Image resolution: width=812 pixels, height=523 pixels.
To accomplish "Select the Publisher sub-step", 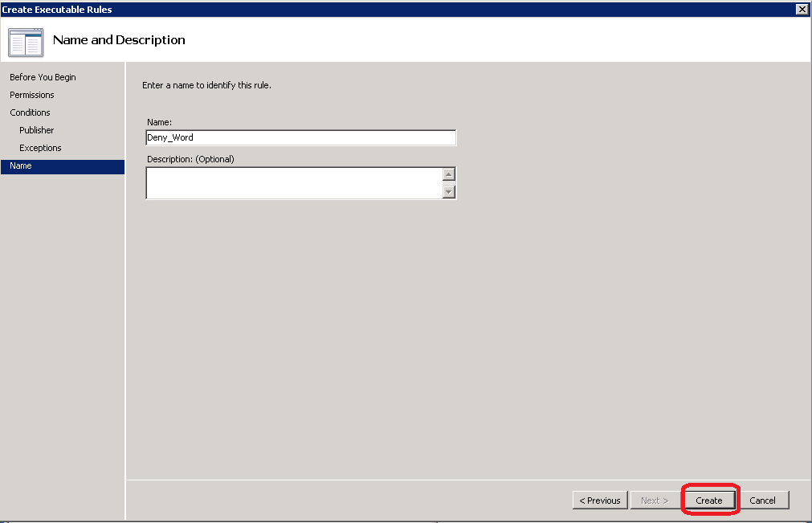I will coord(37,130).
